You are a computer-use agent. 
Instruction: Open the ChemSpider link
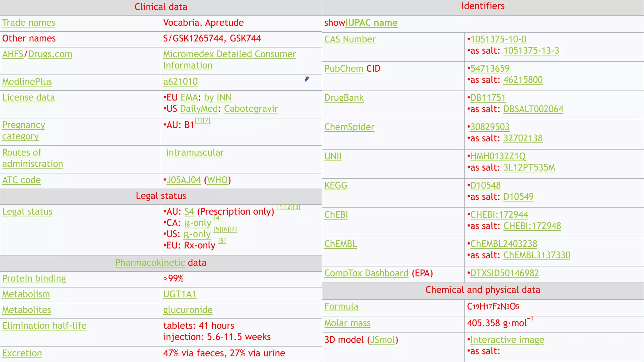[x=349, y=127]
